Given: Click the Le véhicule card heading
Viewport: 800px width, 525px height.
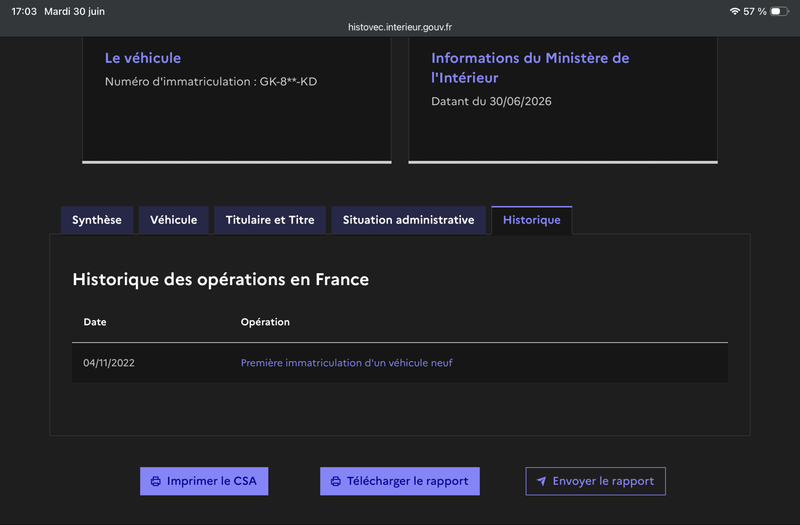Looking at the screenshot, I should 143,58.
